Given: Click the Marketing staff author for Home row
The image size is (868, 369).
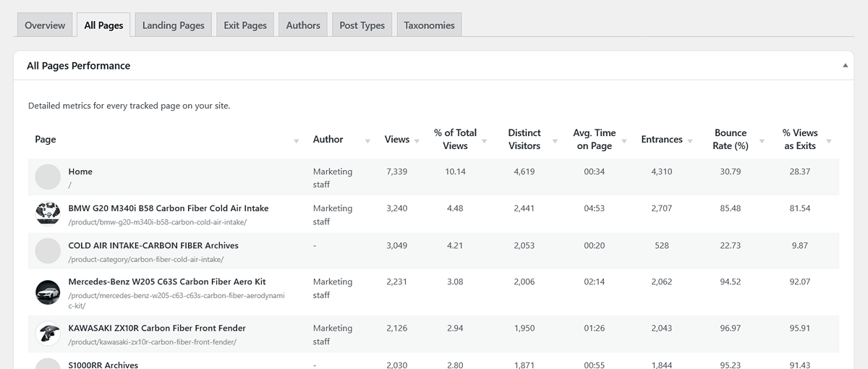Looking at the screenshot, I should (x=333, y=178).
